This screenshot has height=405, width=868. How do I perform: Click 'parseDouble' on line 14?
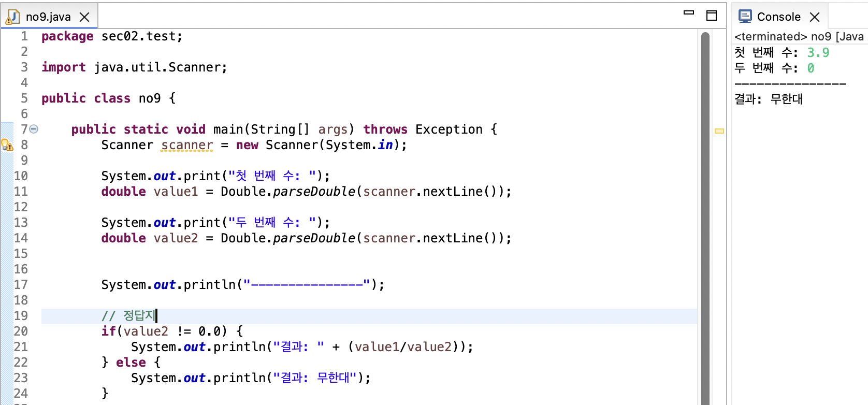click(314, 238)
